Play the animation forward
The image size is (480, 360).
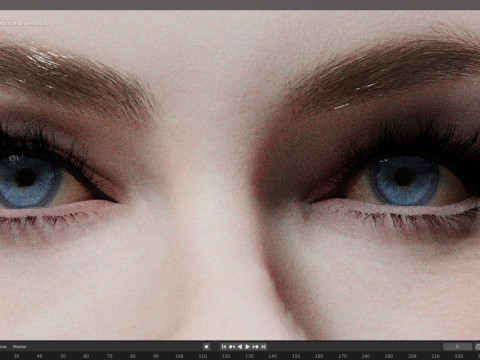coord(248,347)
